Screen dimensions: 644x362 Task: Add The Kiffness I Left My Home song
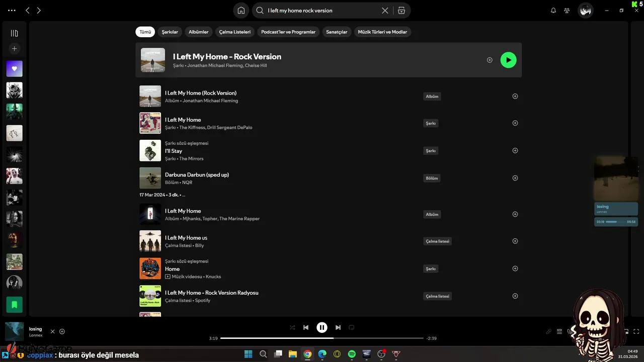click(515, 123)
